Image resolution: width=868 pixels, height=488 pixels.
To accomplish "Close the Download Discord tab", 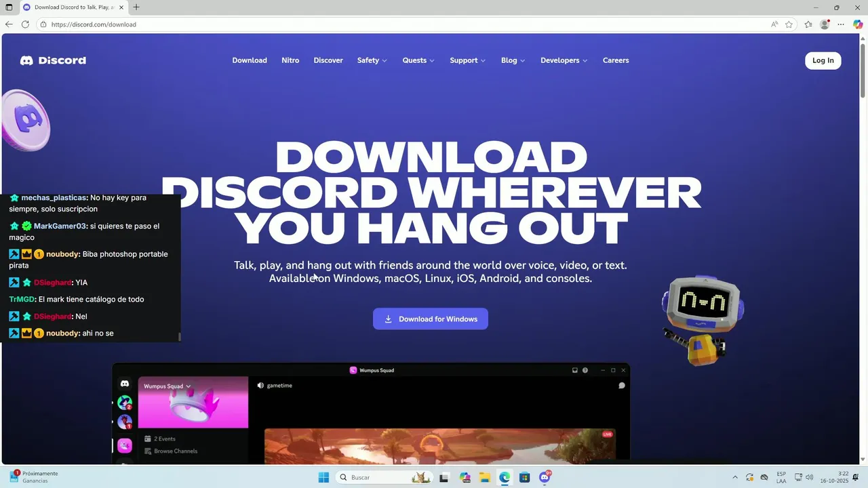I will pos(122,7).
